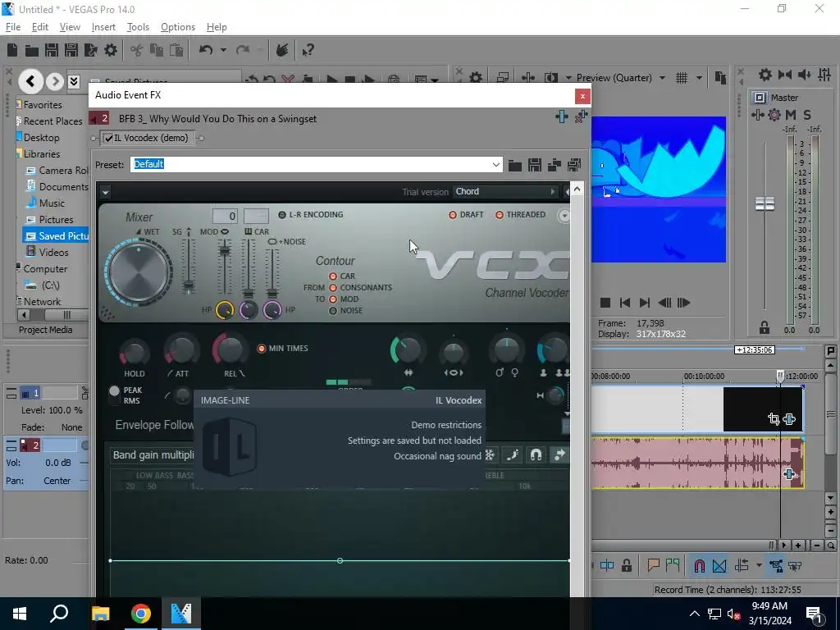Click the Undo arrow icon

[206, 50]
